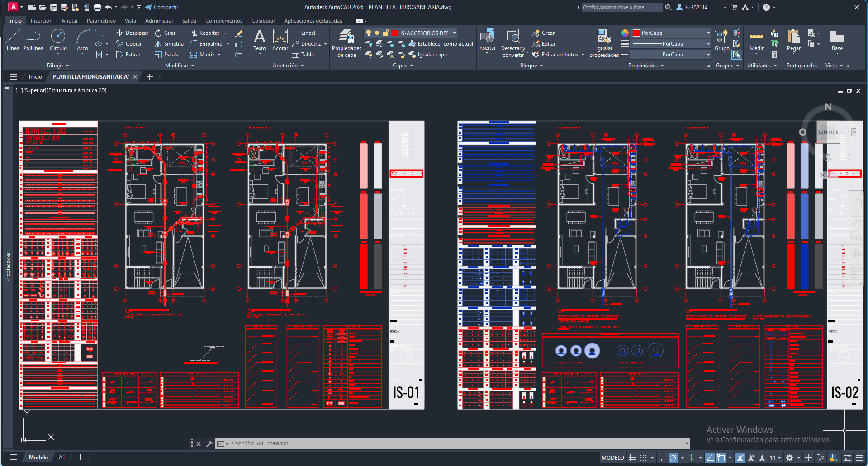Viewport: 868px width, 466px height.
Task: Click the Editar atributos button
Action: [x=560, y=55]
